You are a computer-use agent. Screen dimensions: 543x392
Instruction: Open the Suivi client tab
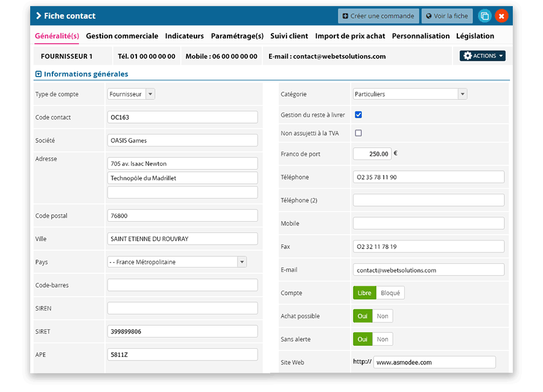click(x=289, y=36)
